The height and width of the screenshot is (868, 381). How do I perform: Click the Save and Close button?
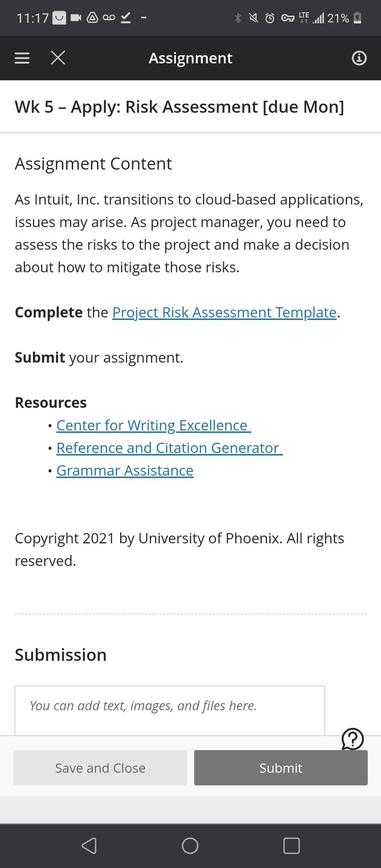100,768
